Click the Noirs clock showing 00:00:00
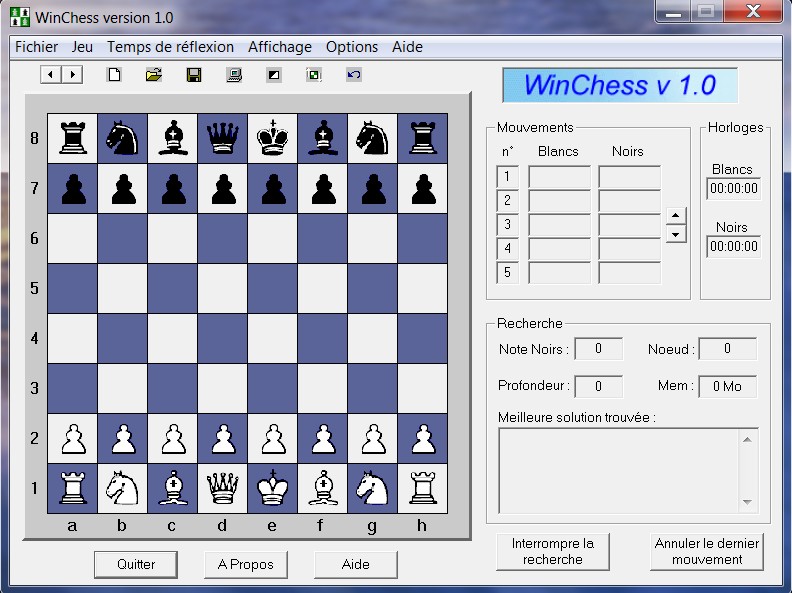This screenshot has height=593, width=792. tap(733, 246)
